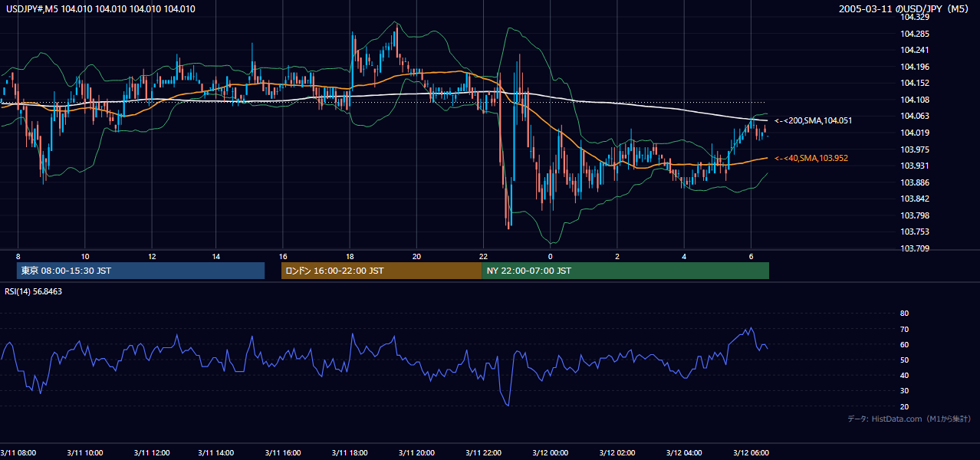Click price axis label 103.842
Viewport: 980px width, 460px height.
915,199
